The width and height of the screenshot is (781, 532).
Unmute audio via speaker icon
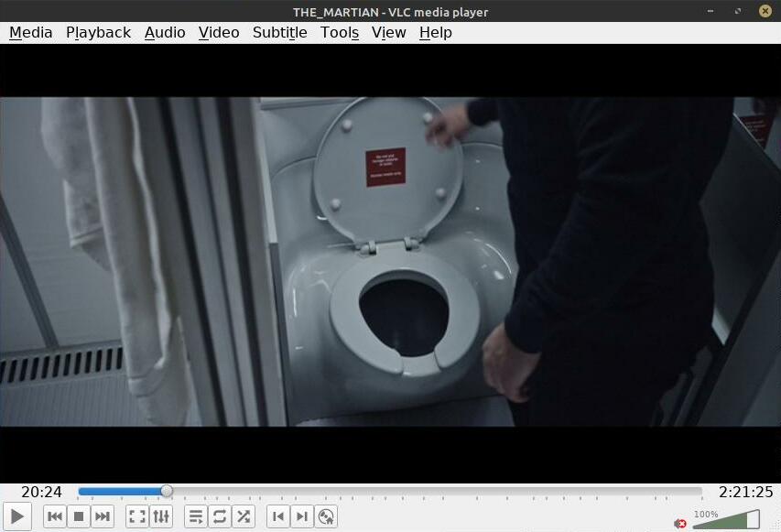point(680,524)
